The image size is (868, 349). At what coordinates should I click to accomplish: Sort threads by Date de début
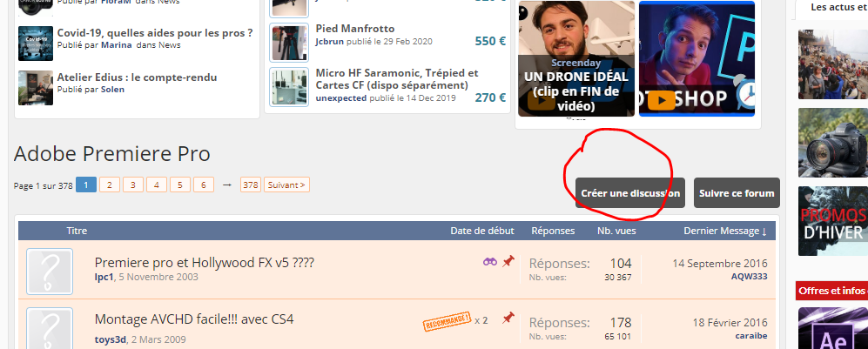coord(482,231)
